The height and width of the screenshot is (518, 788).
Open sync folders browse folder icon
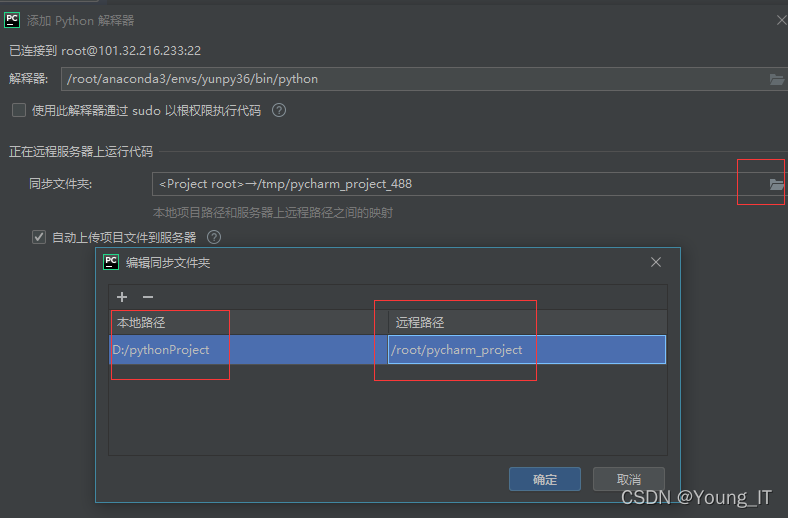click(776, 184)
